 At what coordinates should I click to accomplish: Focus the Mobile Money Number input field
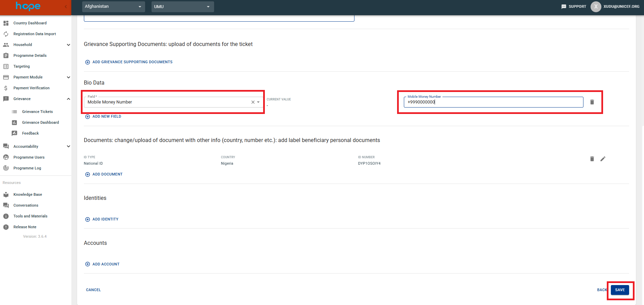click(x=493, y=102)
